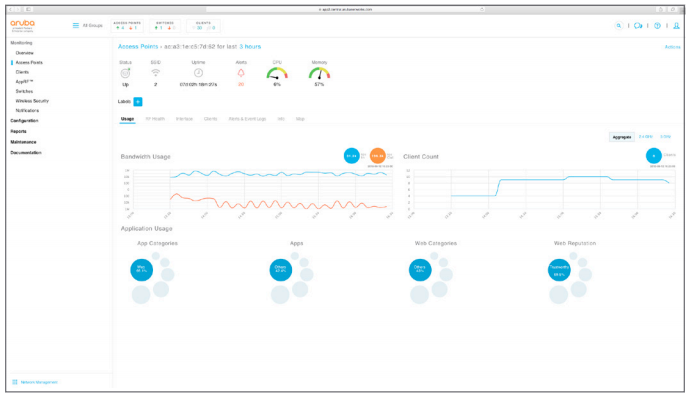Expand the Reports section
Viewport: 689px width, 396px height.
coord(18,131)
